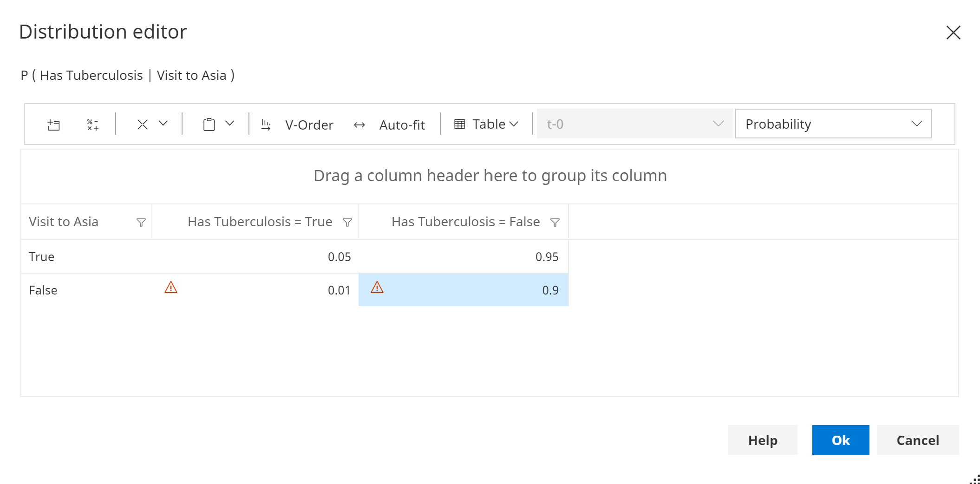Viewport: 980px width, 484px height.
Task: Click the normalize percent icon in toolbar
Action: coord(93,124)
